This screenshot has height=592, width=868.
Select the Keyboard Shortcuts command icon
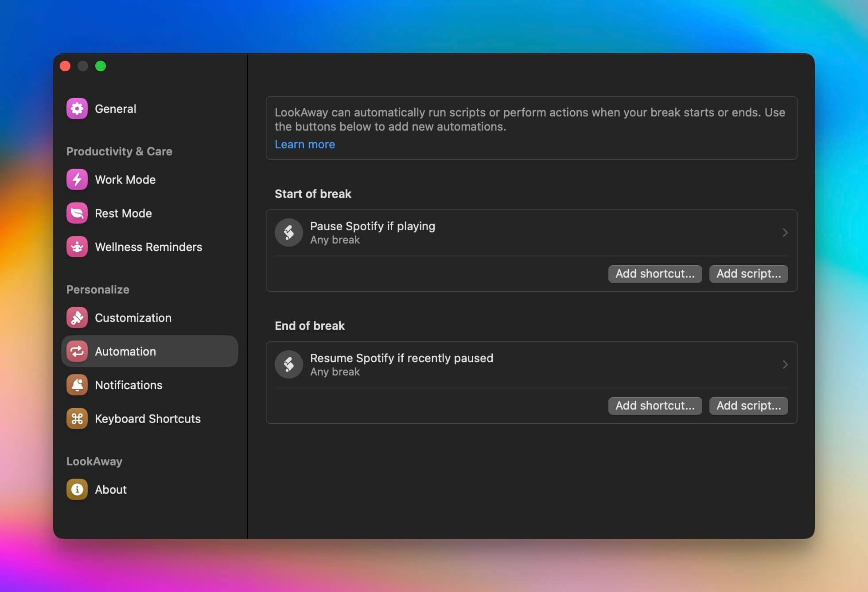[76, 418]
